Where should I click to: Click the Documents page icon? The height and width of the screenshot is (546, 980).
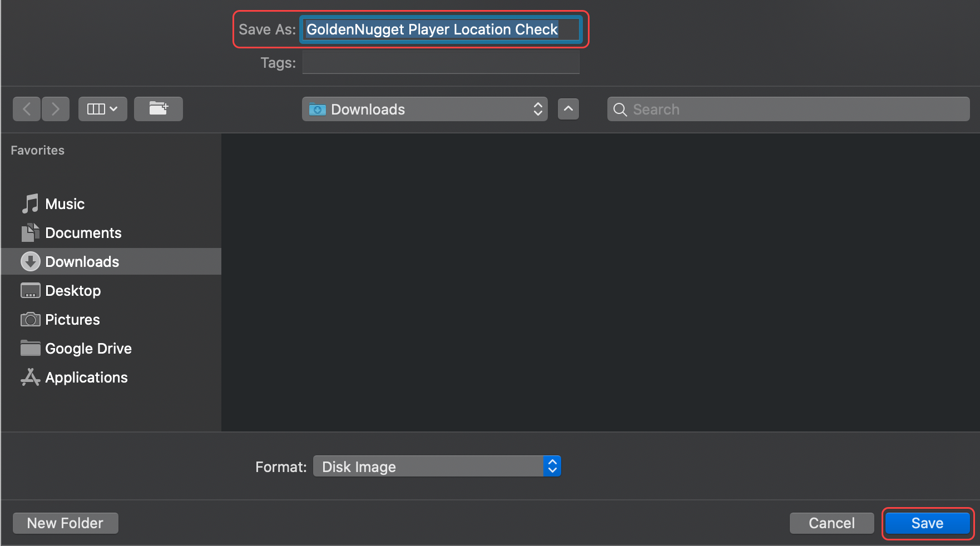tap(30, 232)
